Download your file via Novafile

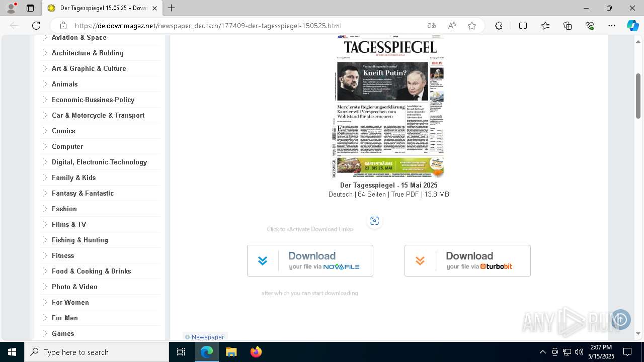click(x=310, y=260)
